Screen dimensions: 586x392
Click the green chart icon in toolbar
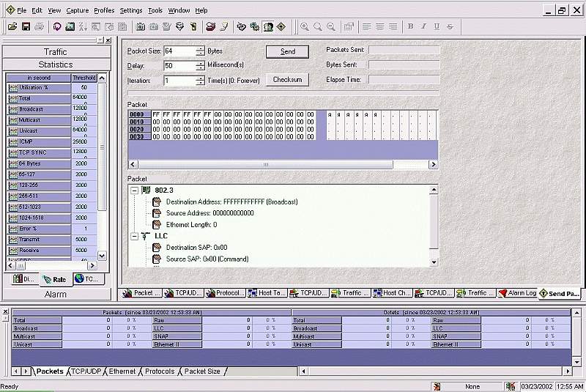click(70, 26)
